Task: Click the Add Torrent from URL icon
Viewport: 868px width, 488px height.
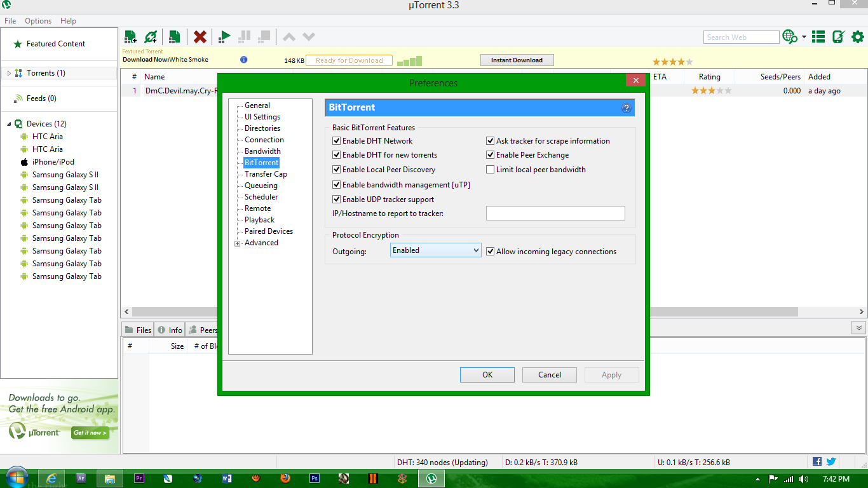Action: tap(151, 37)
